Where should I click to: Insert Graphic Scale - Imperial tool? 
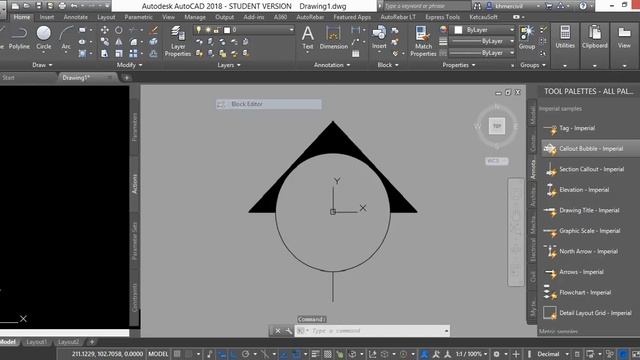tap(589, 231)
